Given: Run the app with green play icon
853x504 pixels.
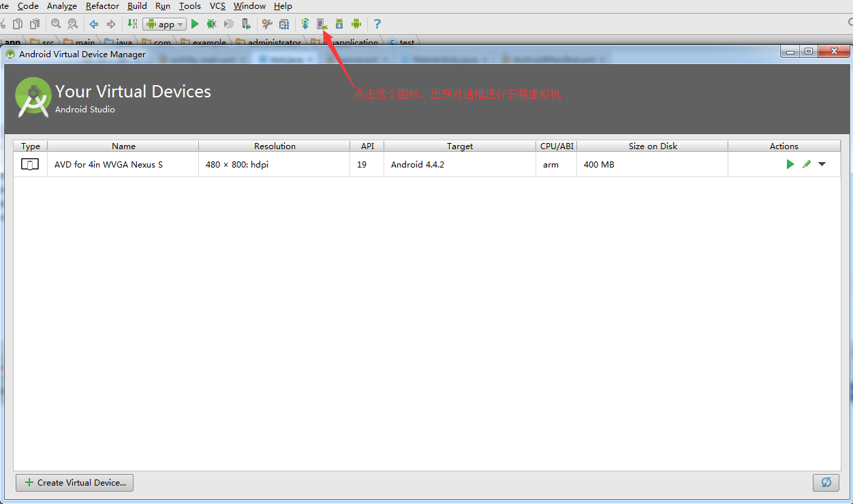Looking at the screenshot, I should tap(195, 24).
